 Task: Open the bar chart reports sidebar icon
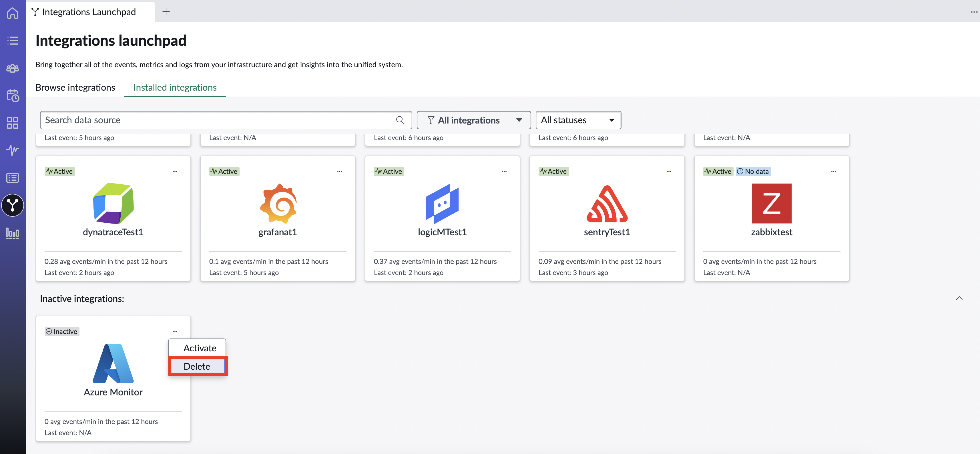click(x=13, y=233)
